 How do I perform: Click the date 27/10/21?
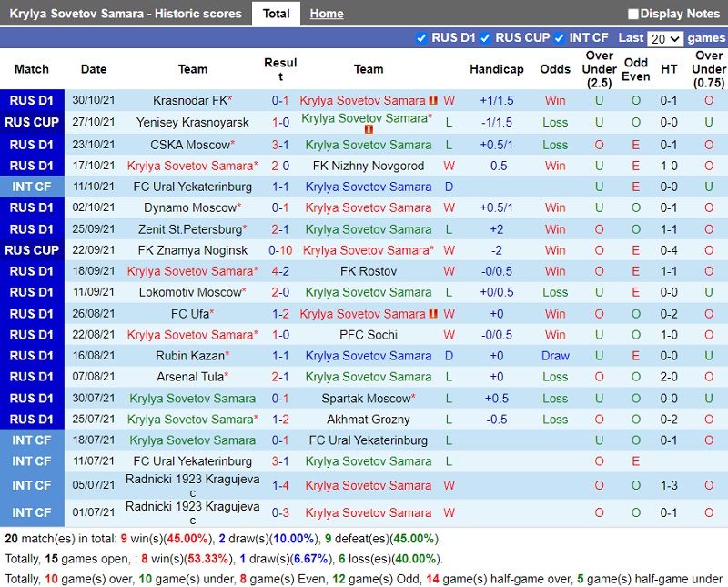[94, 122]
